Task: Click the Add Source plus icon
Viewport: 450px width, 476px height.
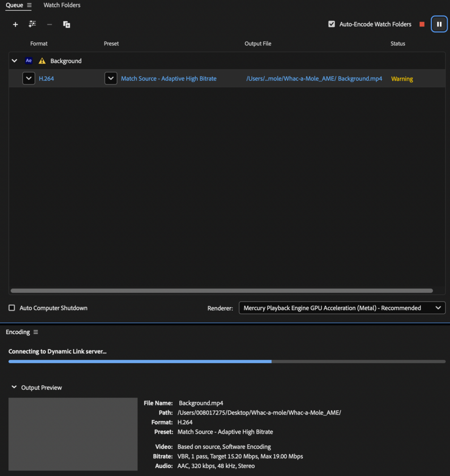Action: 15,25
